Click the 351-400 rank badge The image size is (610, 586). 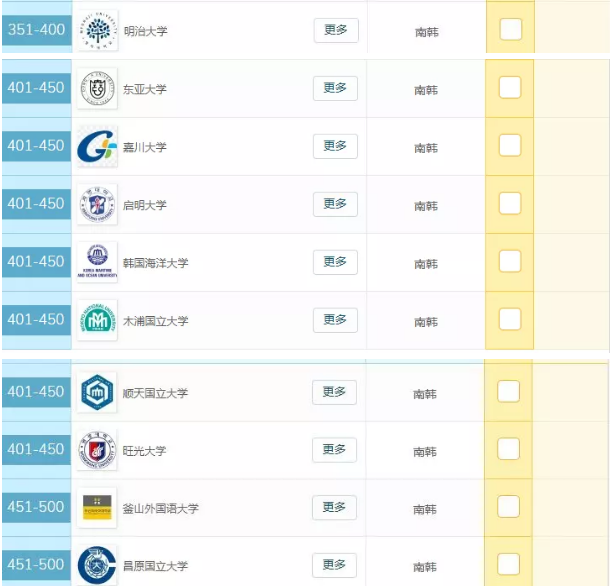click(x=36, y=30)
